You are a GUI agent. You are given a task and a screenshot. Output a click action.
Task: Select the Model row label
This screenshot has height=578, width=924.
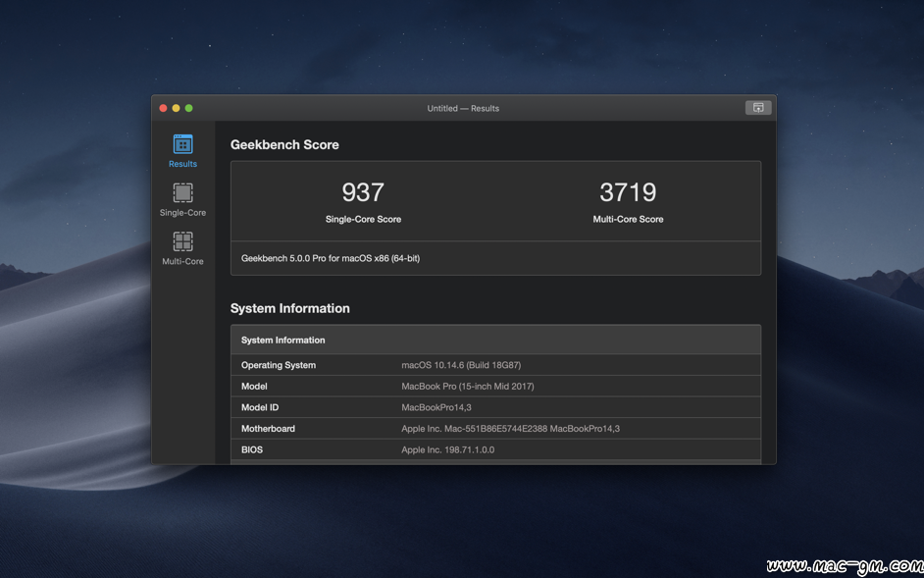click(254, 387)
